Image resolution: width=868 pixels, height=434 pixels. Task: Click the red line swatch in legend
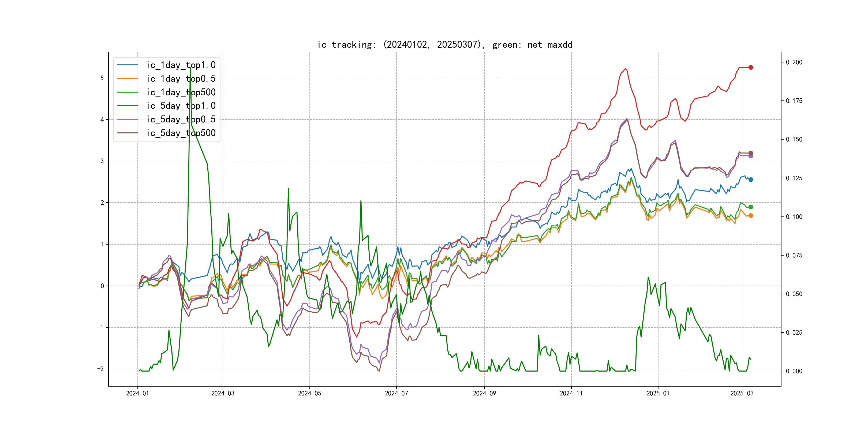pyautogui.click(x=127, y=106)
